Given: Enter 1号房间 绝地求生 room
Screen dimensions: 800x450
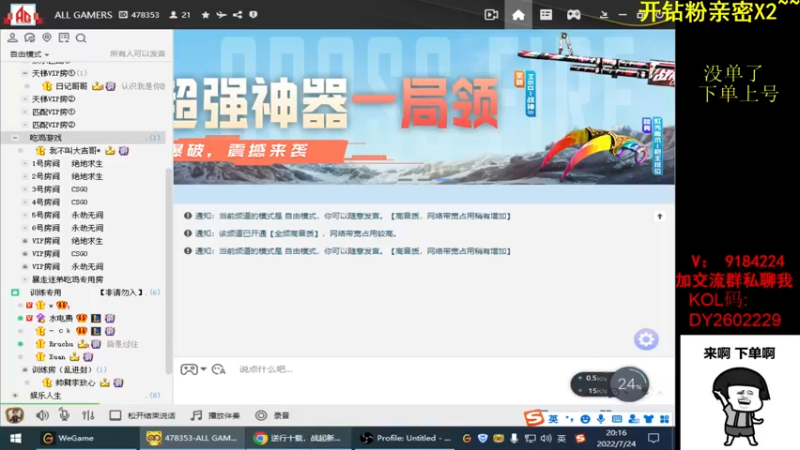Looking at the screenshot, I should tap(67, 164).
